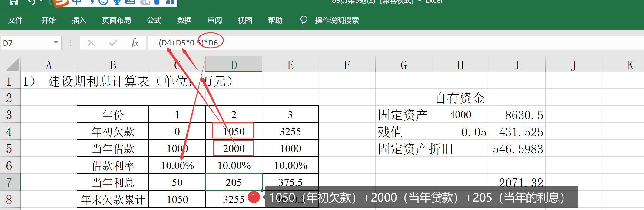Open the insert function fx dialog
This screenshot has height=210, width=644.
pos(134,43)
